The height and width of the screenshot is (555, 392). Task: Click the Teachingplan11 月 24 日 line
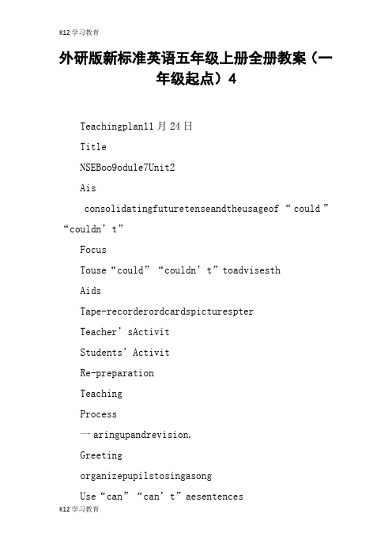click(136, 126)
